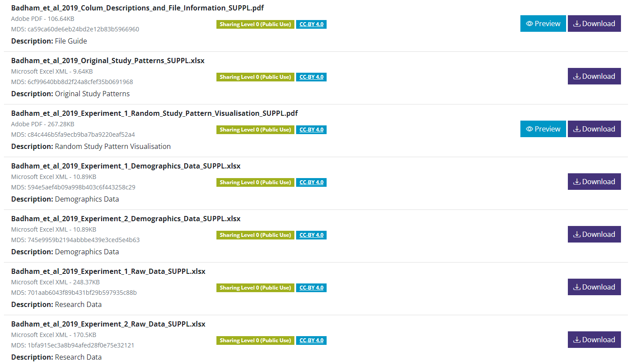Download Original Study Patterns xlsx file
The image size is (631, 364).
(x=594, y=76)
